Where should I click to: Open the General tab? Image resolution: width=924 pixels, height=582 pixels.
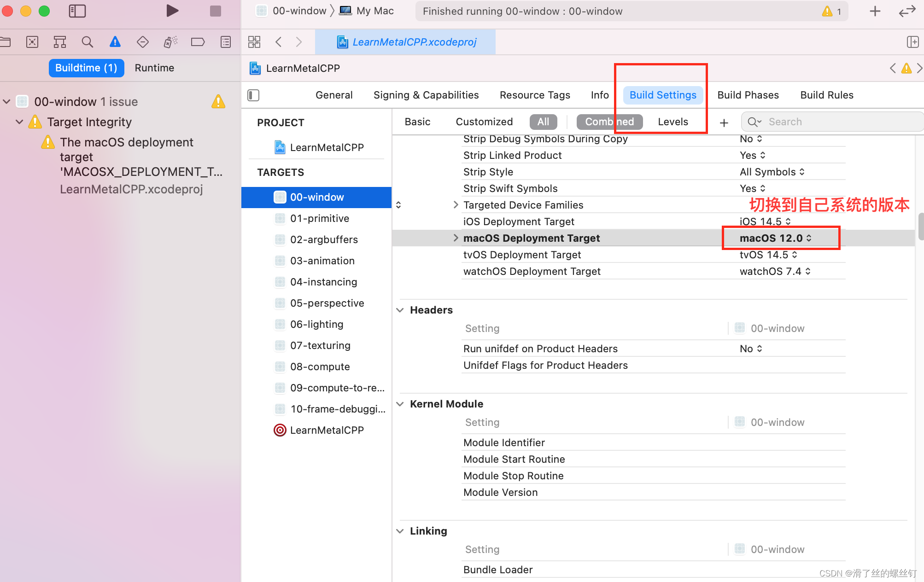point(334,95)
